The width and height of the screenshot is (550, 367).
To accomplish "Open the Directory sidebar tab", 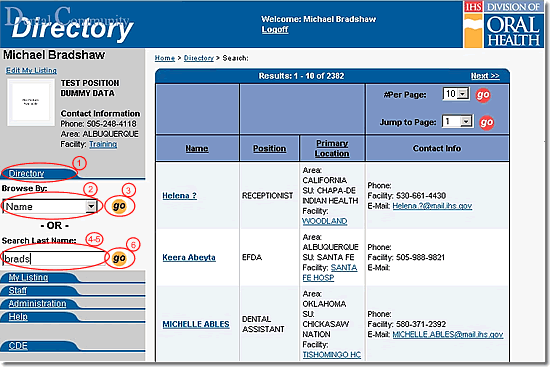I will pos(26,173).
